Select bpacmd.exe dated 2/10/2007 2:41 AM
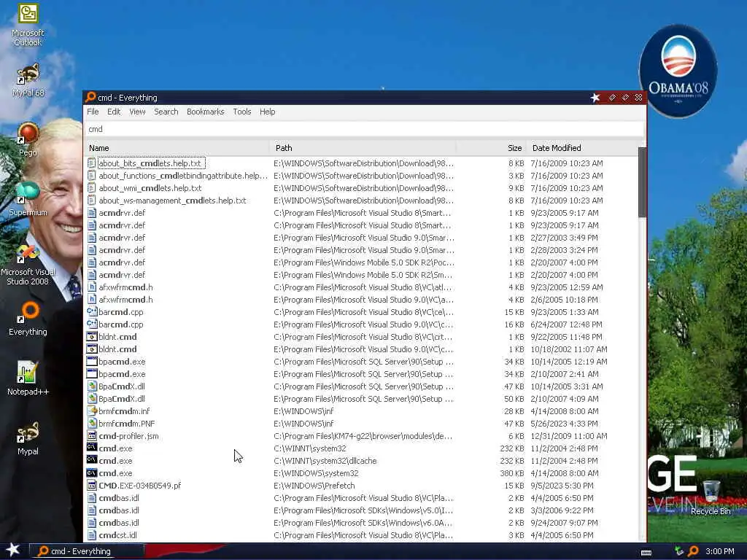 [122, 374]
